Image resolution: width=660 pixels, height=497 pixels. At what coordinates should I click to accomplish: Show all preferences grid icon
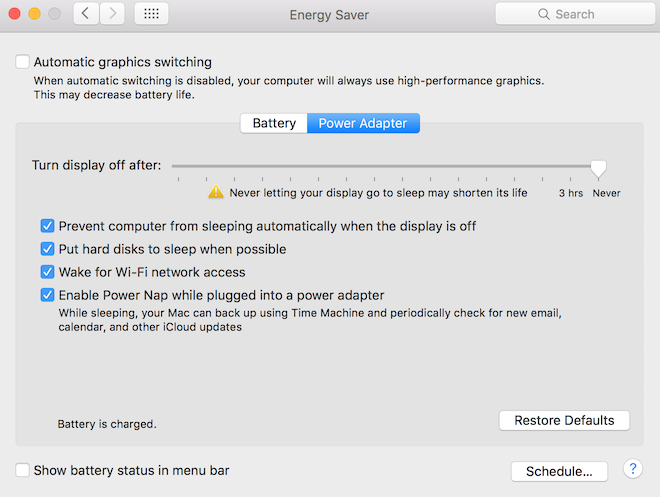(152, 13)
